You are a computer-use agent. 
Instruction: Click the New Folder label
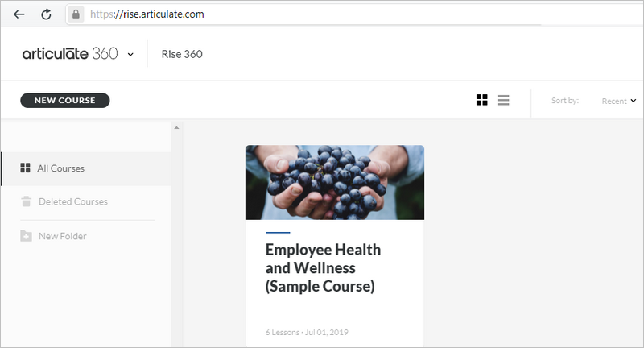[63, 236]
